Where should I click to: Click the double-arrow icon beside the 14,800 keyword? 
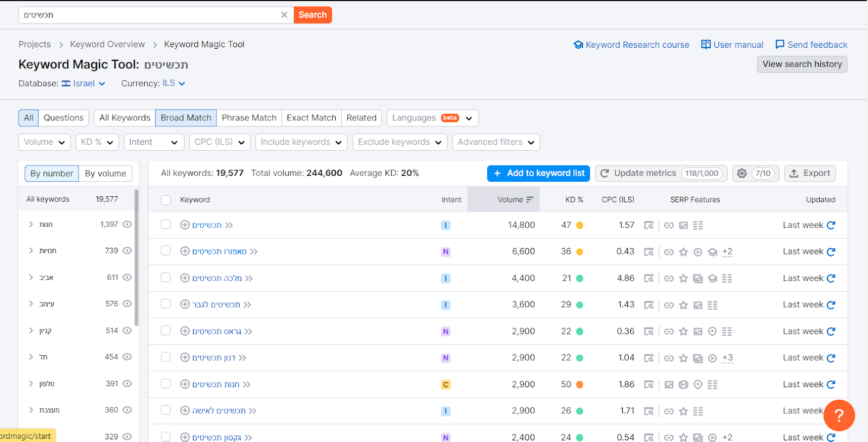pyautogui.click(x=229, y=225)
